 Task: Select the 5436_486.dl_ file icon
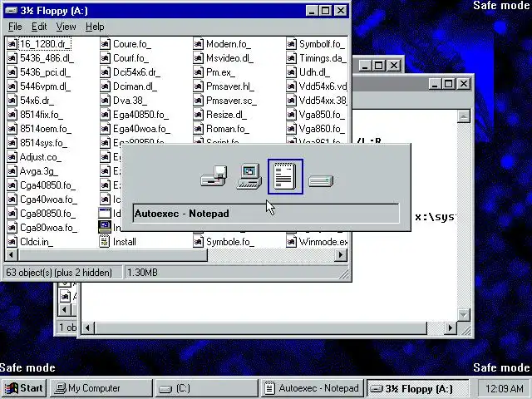click(12, 58)
